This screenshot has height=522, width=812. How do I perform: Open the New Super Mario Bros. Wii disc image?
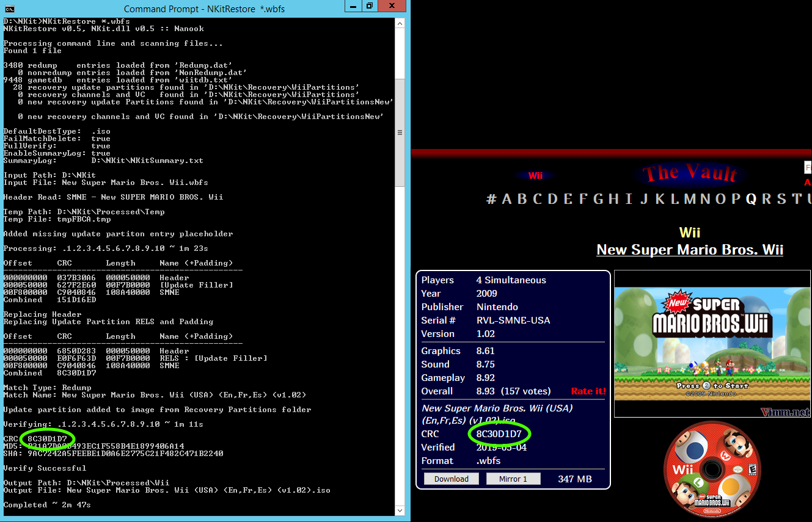[x=712, y=469]
